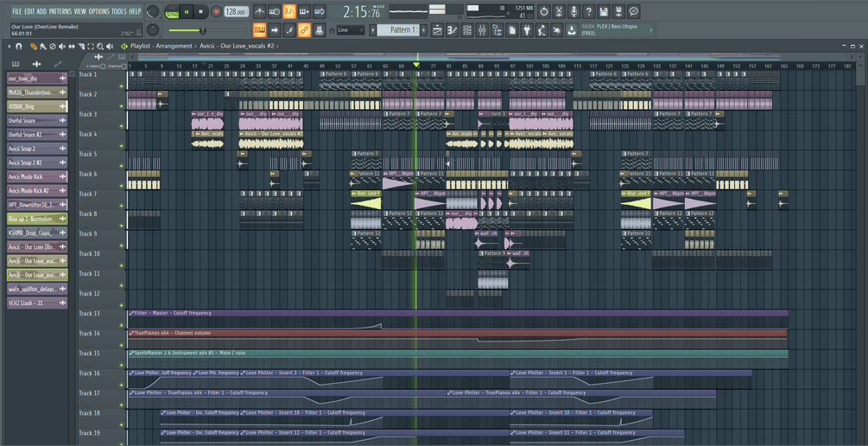Expand FLEX Bass Utopia news arrow
This screenshot has width=868, height=446.
[653, 30]
